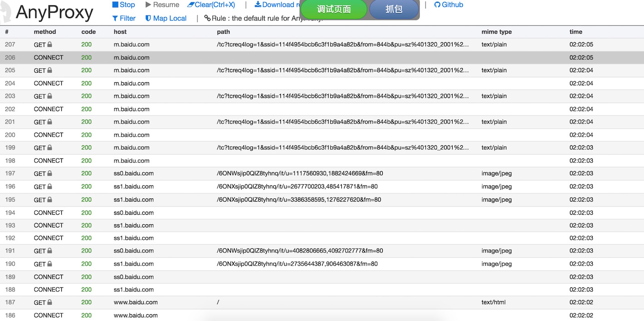Select row 194 CONNECT ss0.baidu.com
This screenshot has width=644, height=321.
[322, 212]
